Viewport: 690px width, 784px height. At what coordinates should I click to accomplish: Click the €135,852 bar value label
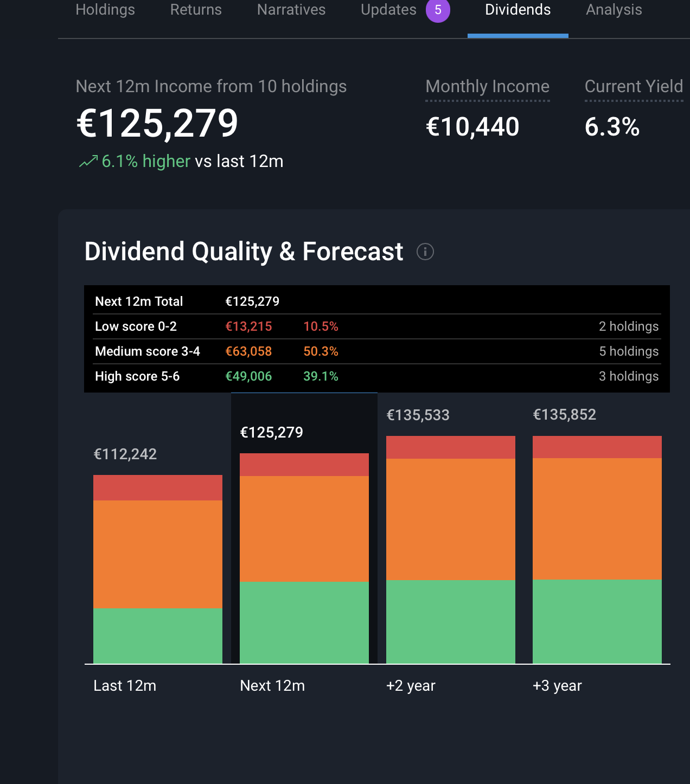(x=564, y=415)
